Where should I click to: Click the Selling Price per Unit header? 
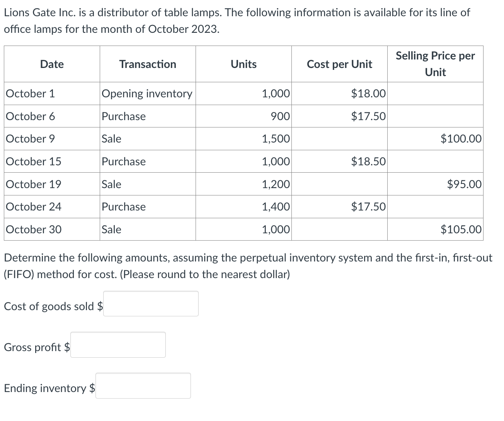[435, 64]
